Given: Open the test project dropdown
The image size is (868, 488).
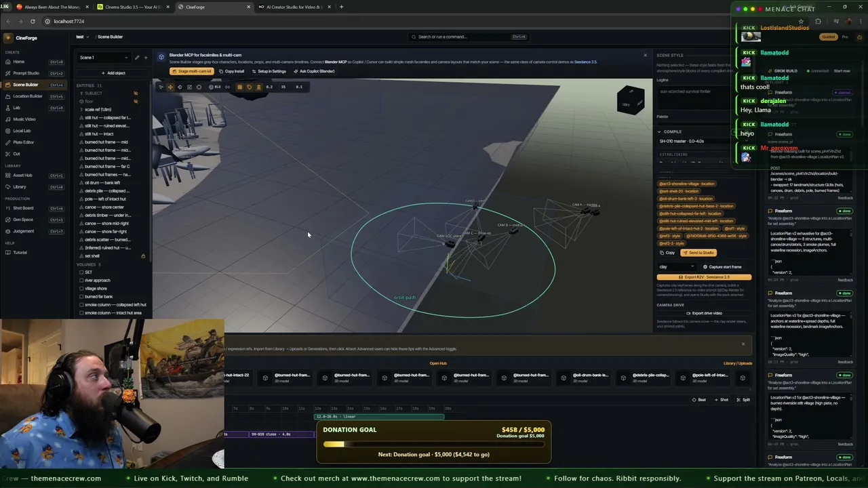Looking at the screenshot, I should [82, 37].
